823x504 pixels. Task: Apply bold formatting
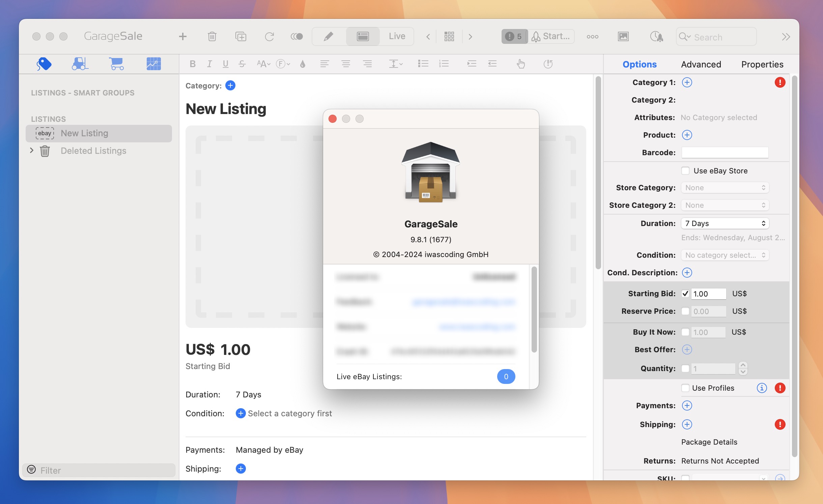click(193, 64)
